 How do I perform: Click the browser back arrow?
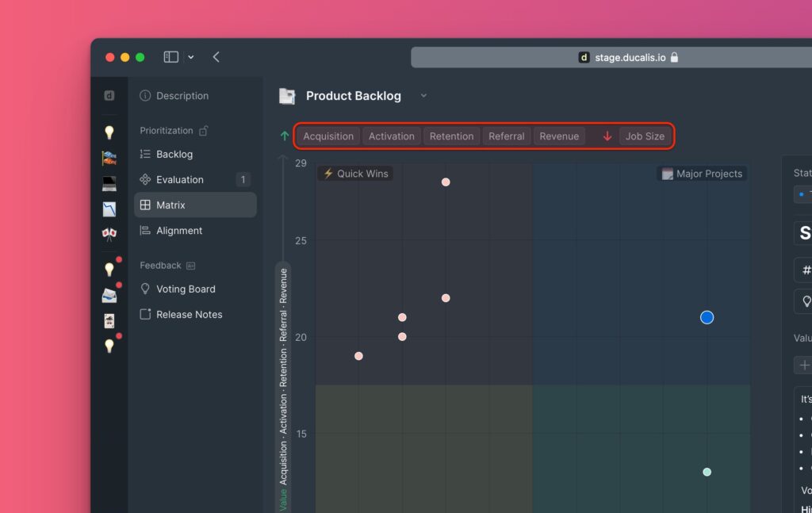coord(216,57)
